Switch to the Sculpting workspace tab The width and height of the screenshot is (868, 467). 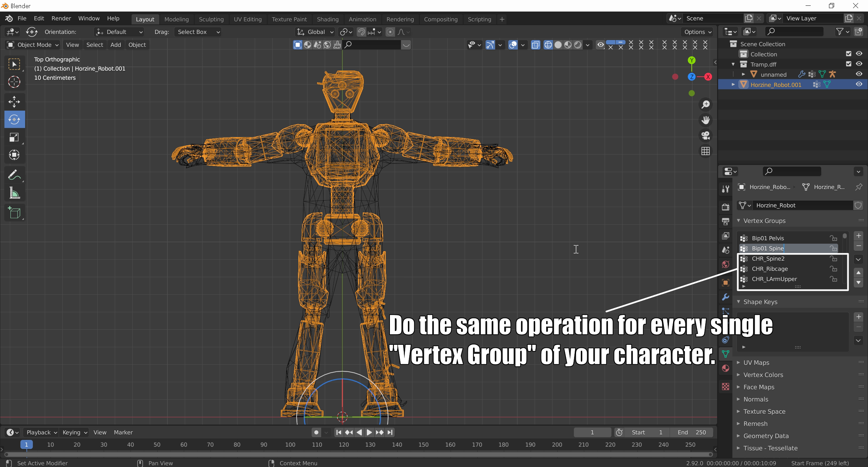(211, 19)
